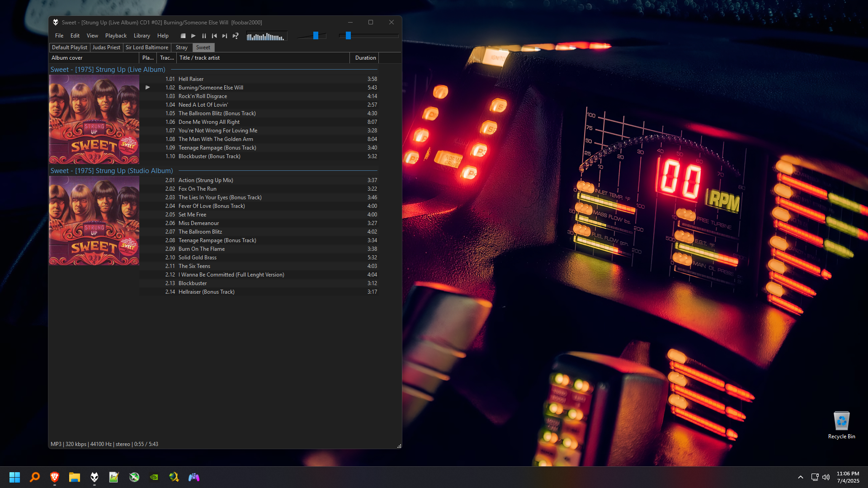This screenshot has height=488, width=868.
Task: Select I Wanna Be Committed track
Action: click(259, 275)
